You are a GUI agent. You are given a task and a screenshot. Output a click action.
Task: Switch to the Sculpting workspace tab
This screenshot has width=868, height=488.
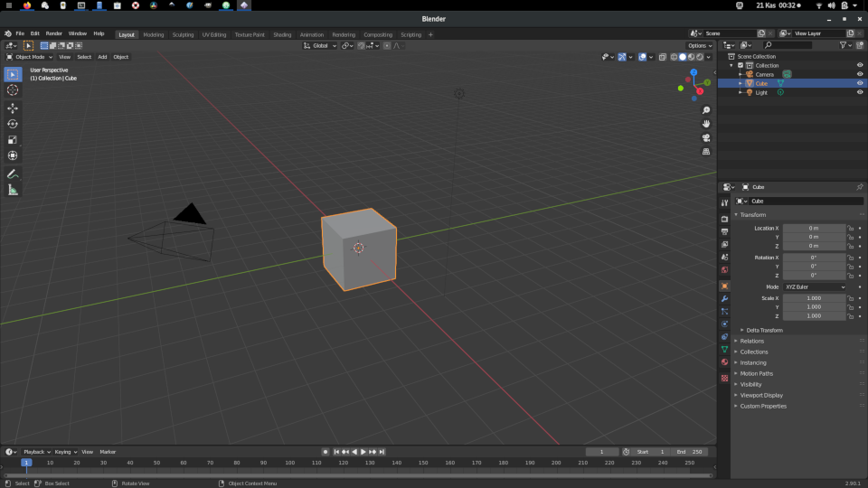click(183, 35)
